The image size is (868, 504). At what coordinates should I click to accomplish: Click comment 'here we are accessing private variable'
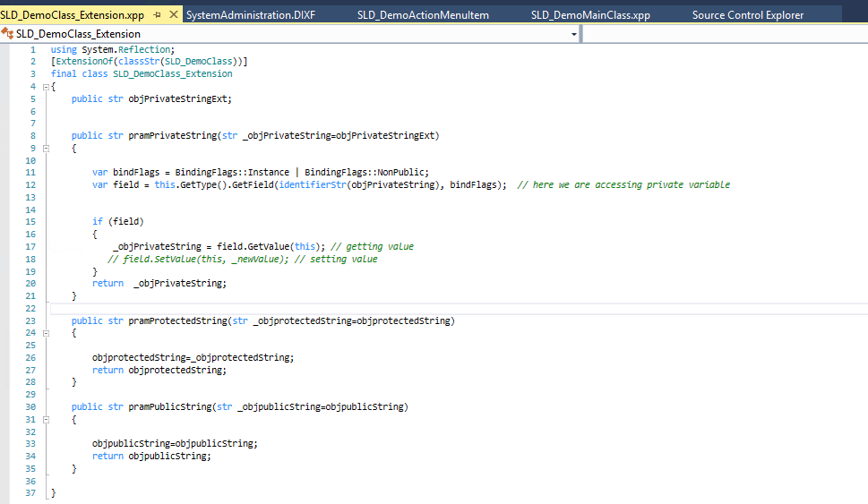pos(623,184)
